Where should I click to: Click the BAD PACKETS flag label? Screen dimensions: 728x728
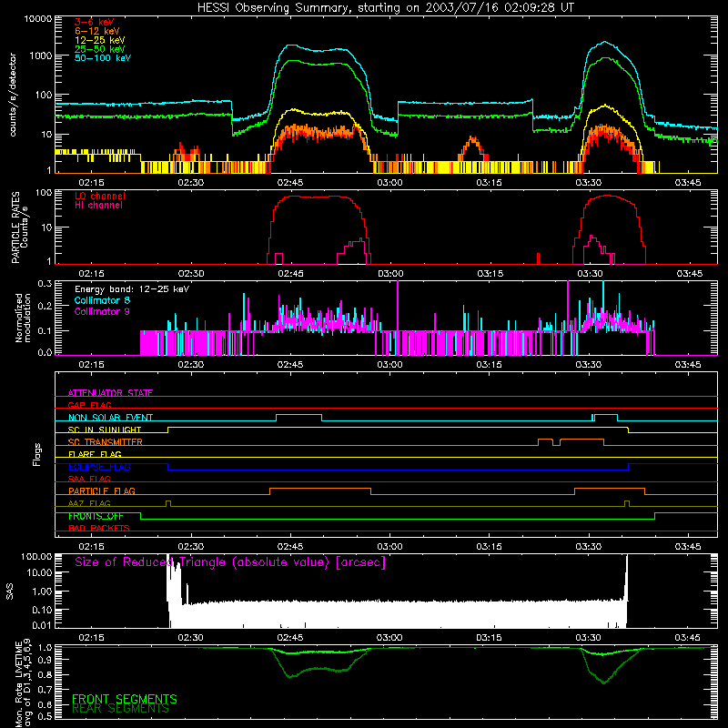(99, 528)
